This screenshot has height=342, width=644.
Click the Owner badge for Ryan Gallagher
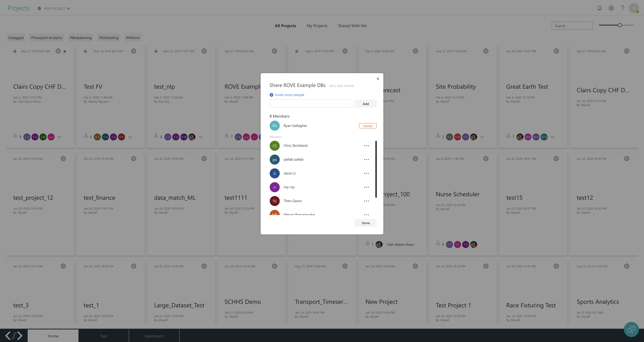[x=368, y=126]
